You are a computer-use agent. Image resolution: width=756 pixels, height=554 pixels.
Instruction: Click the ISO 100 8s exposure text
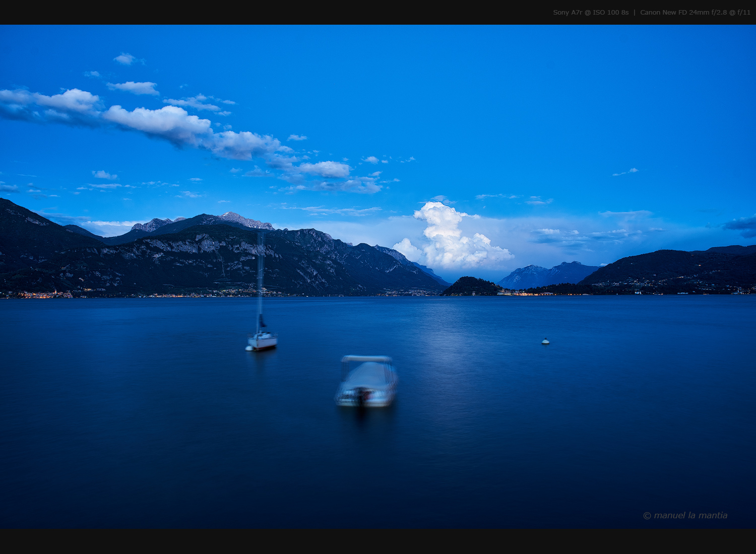click(x=610, y=12)
